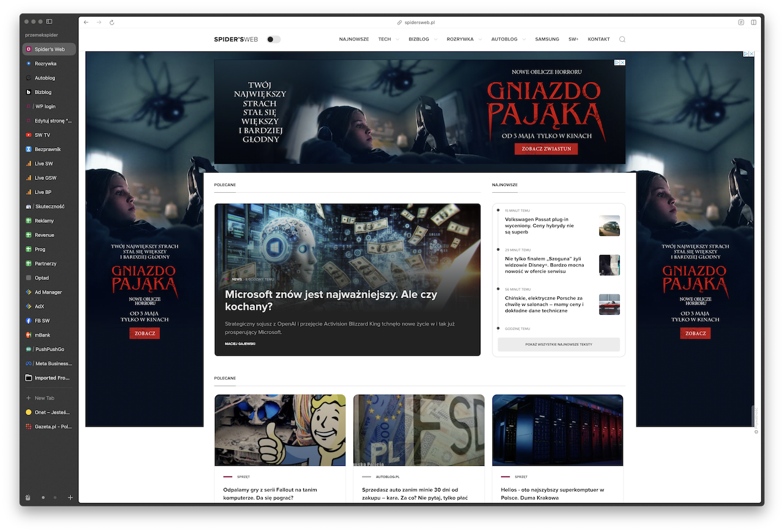Expand the Rozrywka menu chevron
This screenshot has height=532, width=784.
click(480, 39)
